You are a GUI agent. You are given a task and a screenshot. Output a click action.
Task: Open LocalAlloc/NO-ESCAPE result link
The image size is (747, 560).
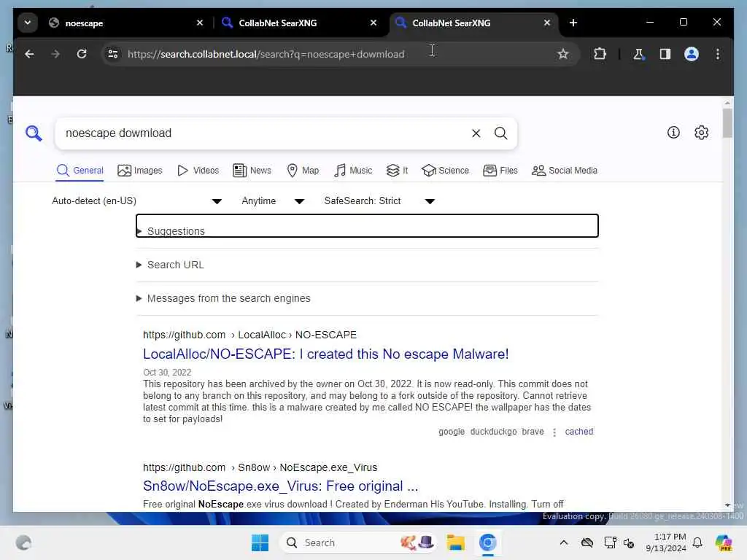326,354
